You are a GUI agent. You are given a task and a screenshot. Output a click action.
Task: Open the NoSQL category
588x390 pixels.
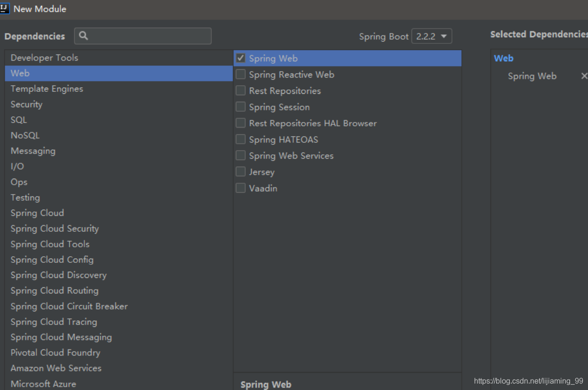(119, 135)
